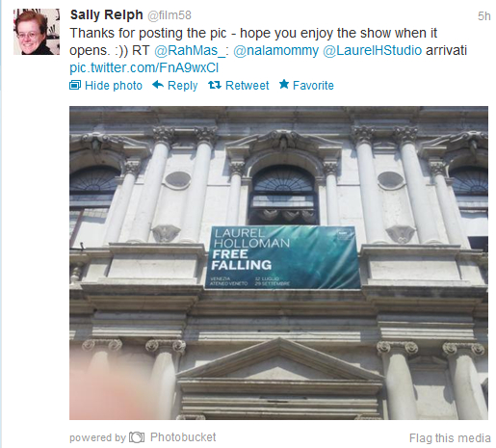Mark tweet using the Favorite text
The image size is (496, 448).
[313, 86]
